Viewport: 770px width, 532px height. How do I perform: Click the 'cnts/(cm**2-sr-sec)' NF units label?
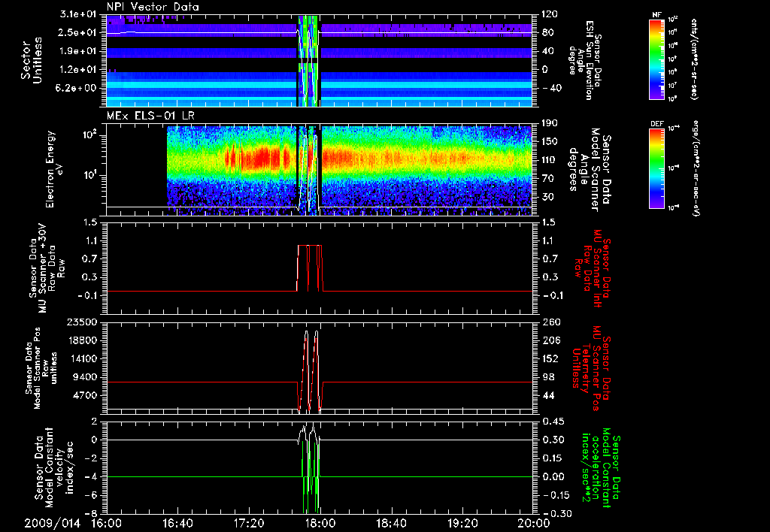[694, 59]
